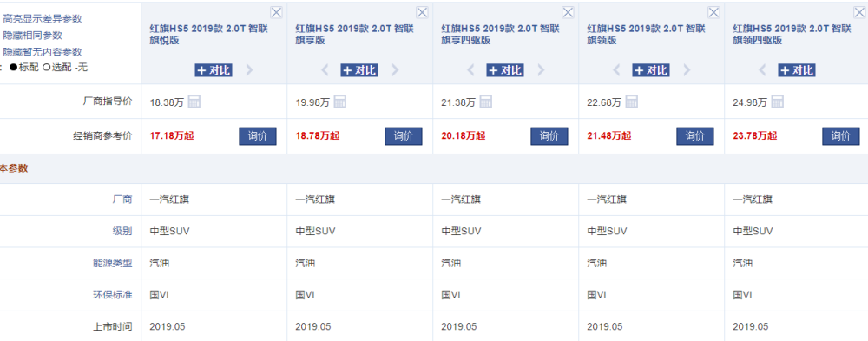Add 智联旗享版 to comparison with 对比 button
Image resolution: width=868 pixels, height=341 pixels.
359,69
